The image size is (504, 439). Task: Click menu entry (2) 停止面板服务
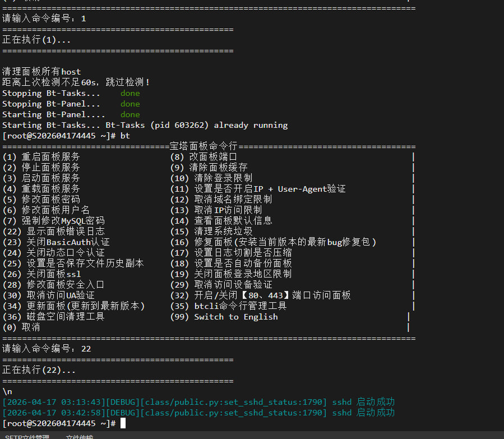[x=41, y=168]
